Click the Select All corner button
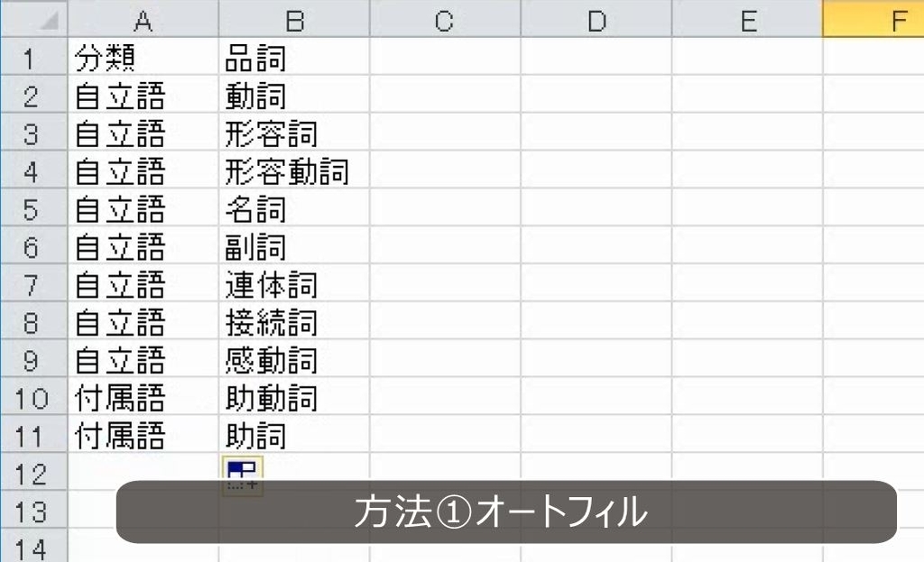This screenshot has width=924, height=562. (33, 19)
